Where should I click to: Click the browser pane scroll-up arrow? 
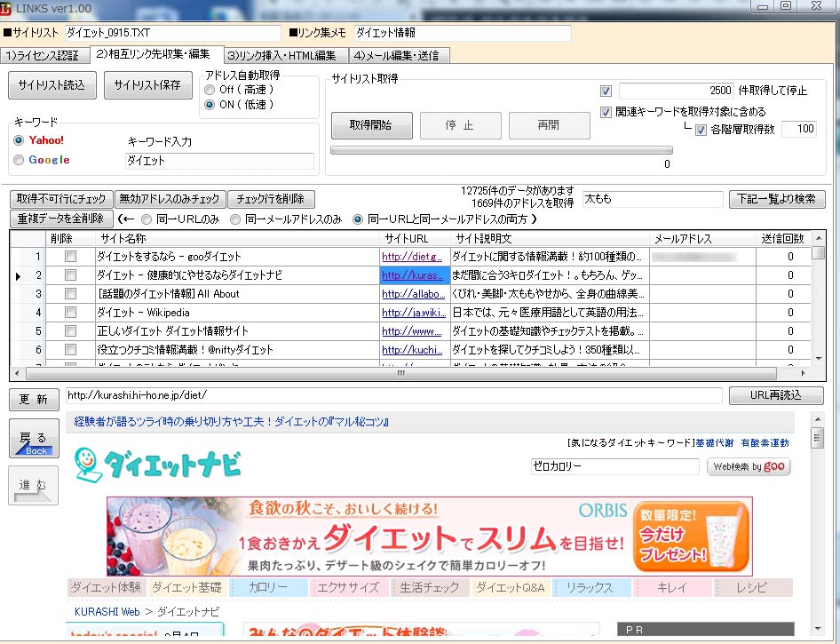click(x=817, y=419)
